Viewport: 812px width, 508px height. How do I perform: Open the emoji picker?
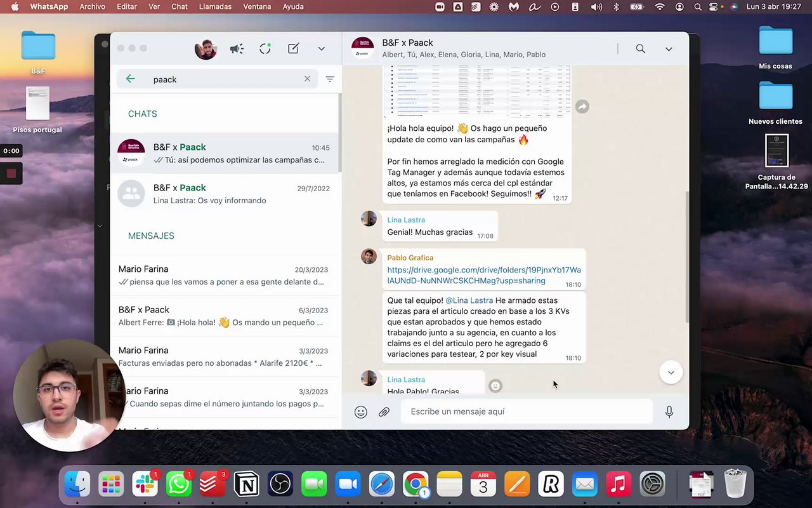(x=361, y=412)
